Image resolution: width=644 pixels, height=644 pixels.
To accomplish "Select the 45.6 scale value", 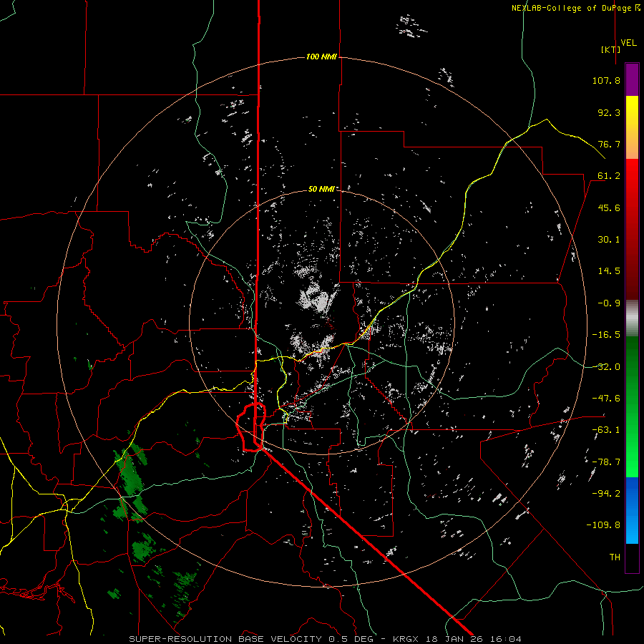I will click(609, 208).
